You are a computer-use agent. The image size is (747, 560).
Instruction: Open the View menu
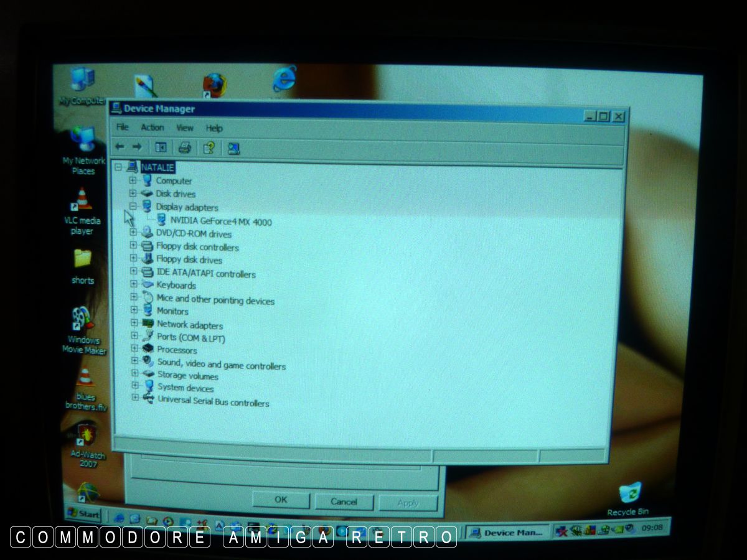point(184,128)
